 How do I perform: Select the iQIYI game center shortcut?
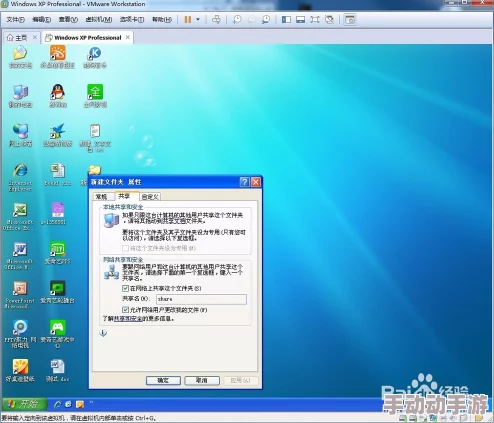[58, 334]
